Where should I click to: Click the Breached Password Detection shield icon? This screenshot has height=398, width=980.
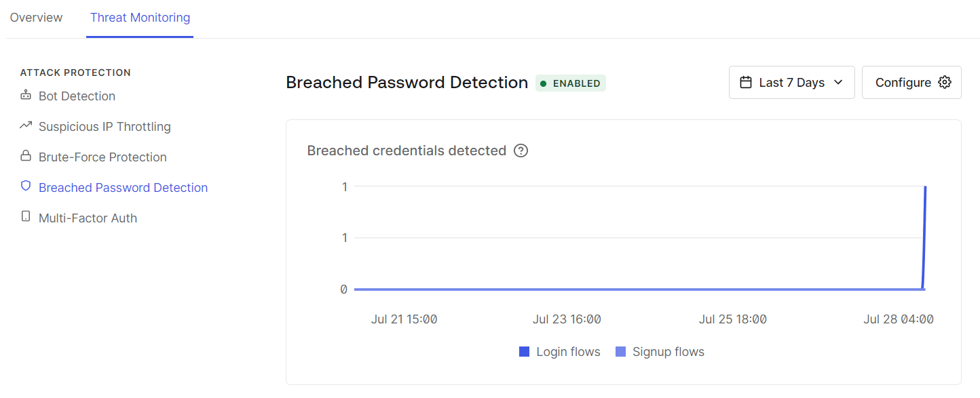(x=26, y=186)
